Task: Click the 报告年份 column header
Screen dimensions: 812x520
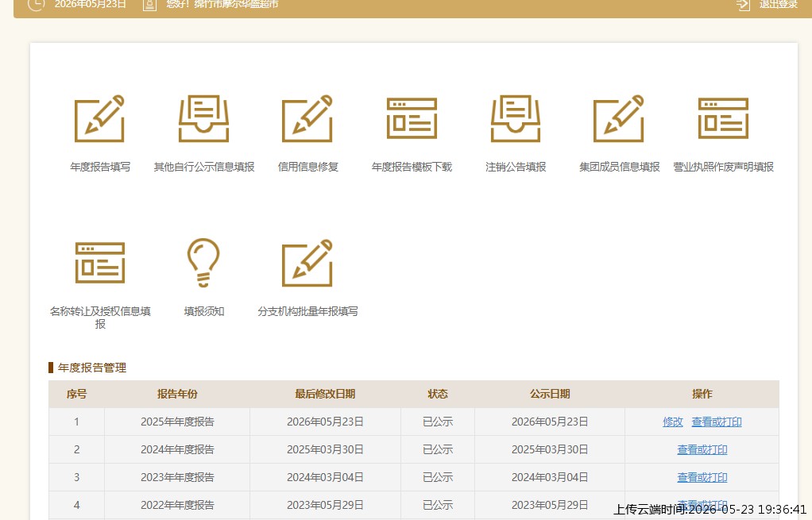Action: [x=177, y=394]
